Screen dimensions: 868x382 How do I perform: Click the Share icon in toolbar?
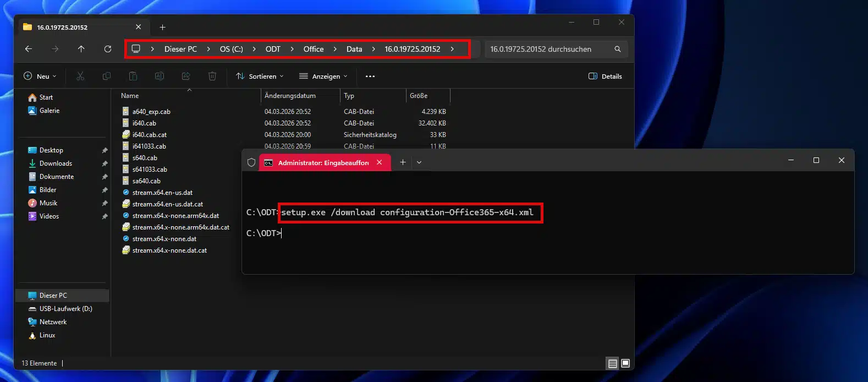pos(186,77)
